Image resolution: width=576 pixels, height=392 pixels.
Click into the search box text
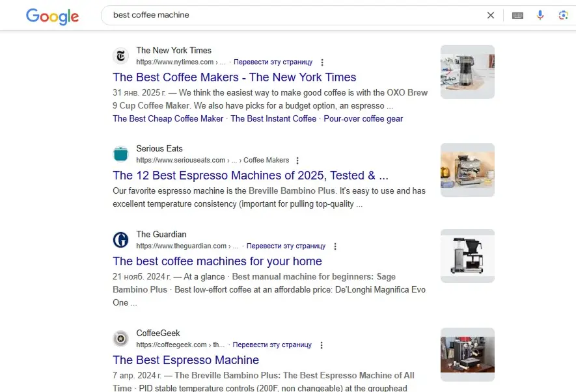pyautogui.click(x=151, y=15)
